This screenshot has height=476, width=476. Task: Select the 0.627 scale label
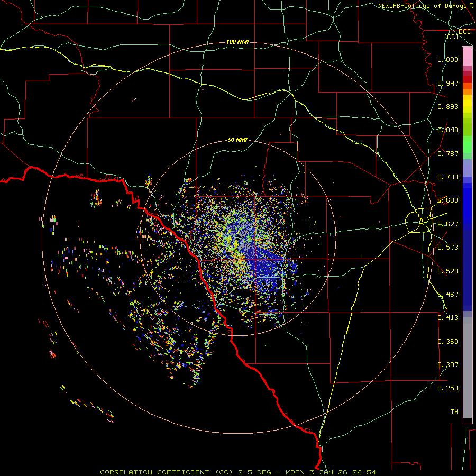pyautogui.click(x=448, y=224)
